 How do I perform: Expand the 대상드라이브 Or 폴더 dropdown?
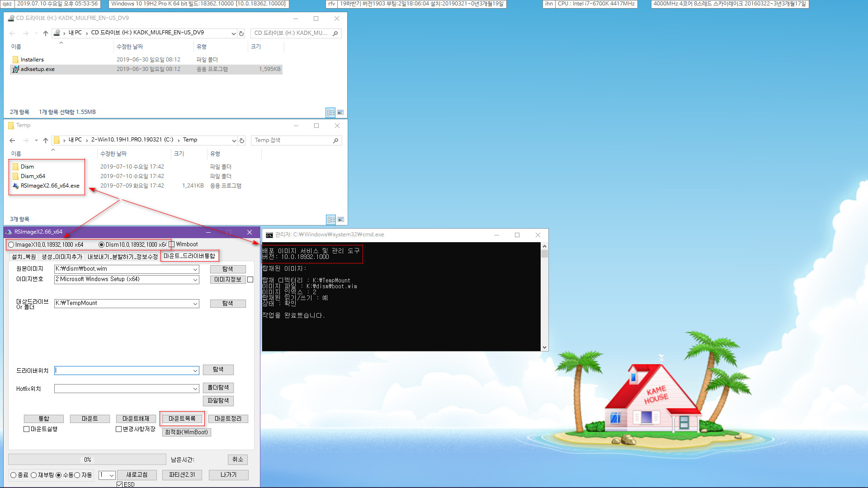tap(195, 304)
